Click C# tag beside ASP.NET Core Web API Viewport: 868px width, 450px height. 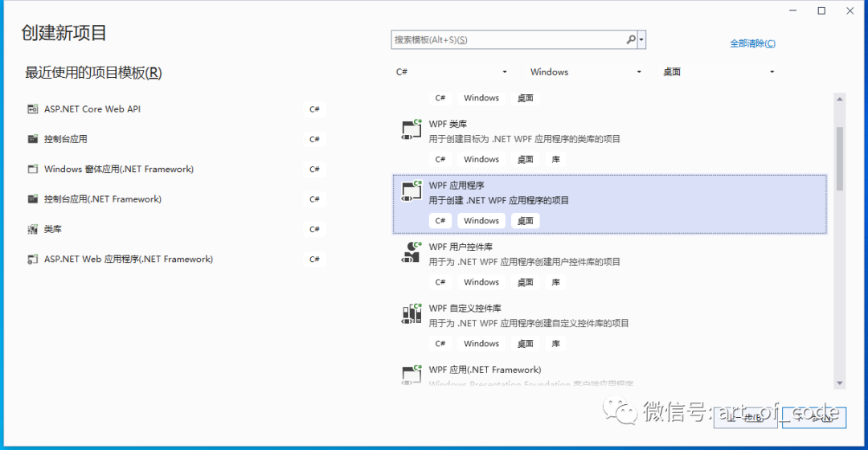coord(314,109)
